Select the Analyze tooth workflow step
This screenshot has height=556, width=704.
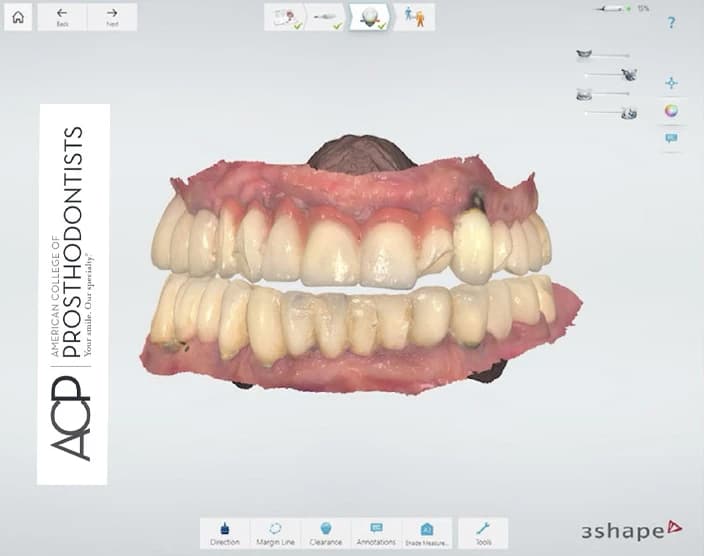tap(370, 18)
